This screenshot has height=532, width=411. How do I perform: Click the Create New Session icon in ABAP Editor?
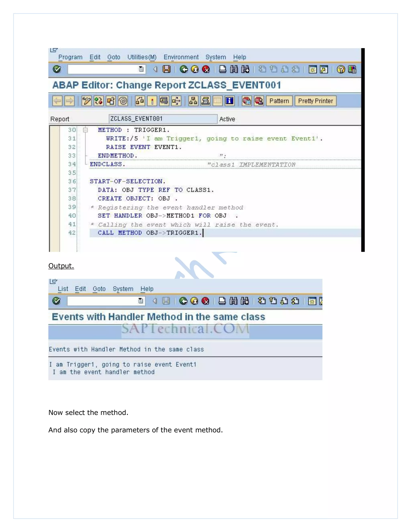click(x=313, y=69)
